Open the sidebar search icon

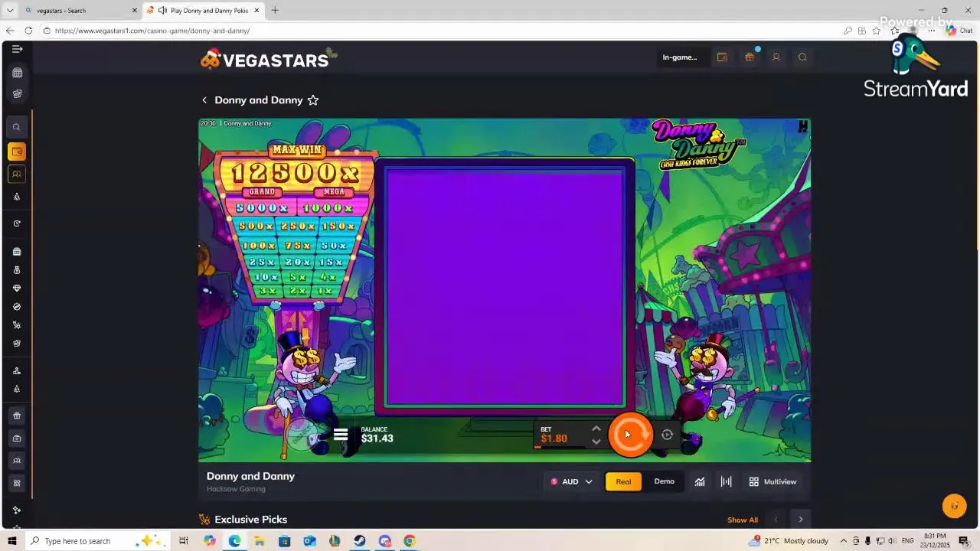click(x=16, y=127)
